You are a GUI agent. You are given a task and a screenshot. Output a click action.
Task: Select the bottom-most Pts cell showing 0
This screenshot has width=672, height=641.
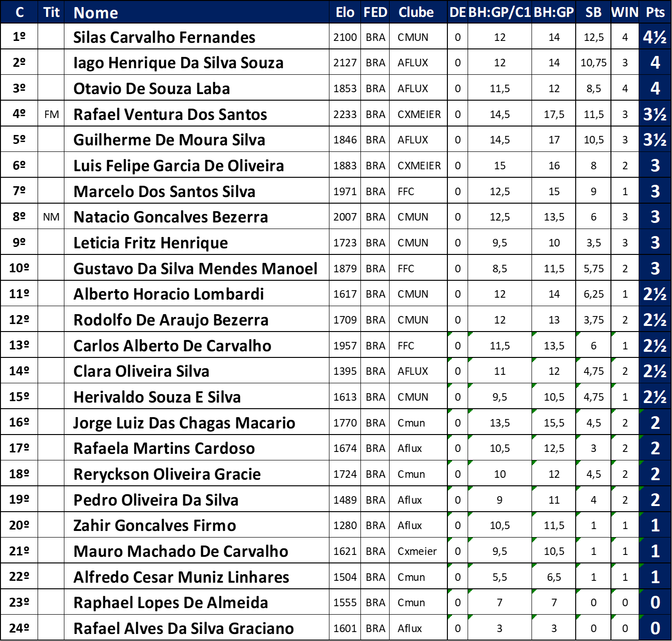pyautogui.click(x=655, y=628)
